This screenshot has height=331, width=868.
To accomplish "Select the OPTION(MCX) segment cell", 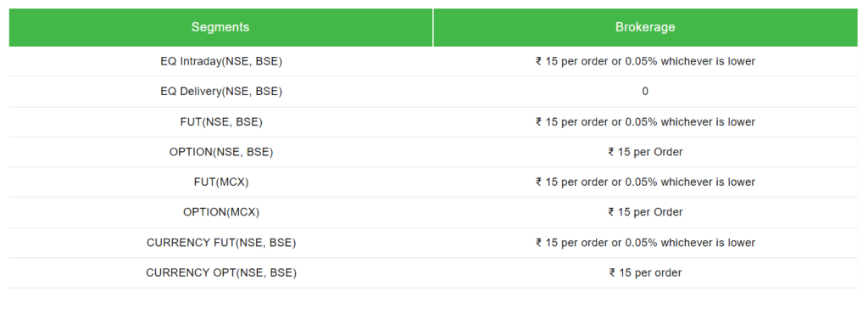I will [x=221, y=212].
